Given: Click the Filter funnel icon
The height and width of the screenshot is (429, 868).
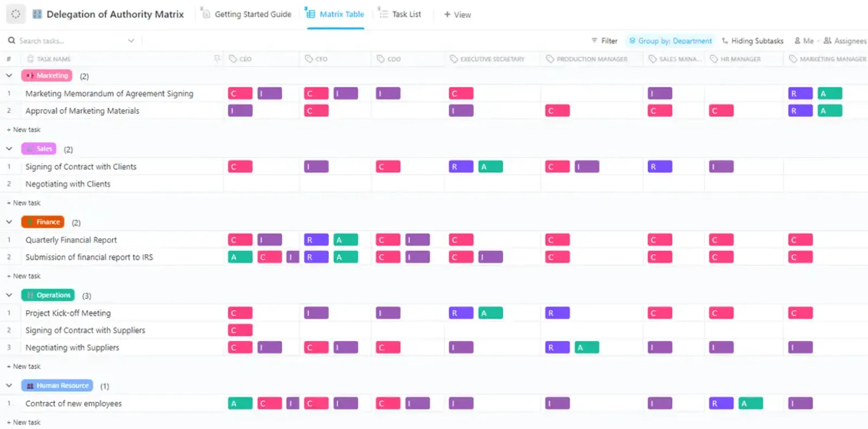Looking at the screenshot, I should point(595,41).
